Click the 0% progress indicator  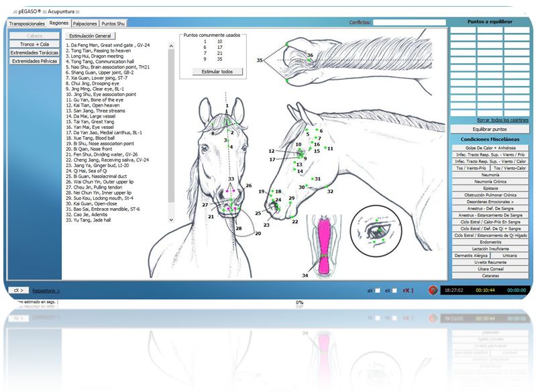coord(299,302)
